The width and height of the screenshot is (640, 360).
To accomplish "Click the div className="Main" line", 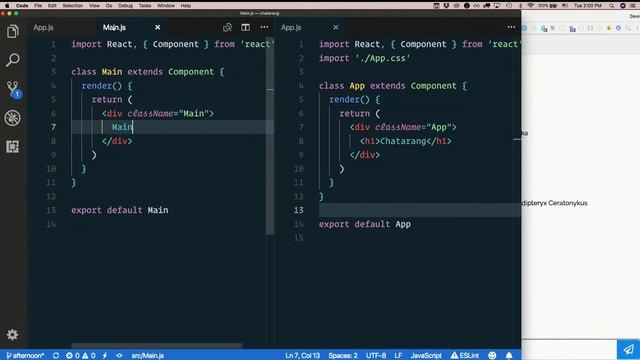I will pos(158,113).
